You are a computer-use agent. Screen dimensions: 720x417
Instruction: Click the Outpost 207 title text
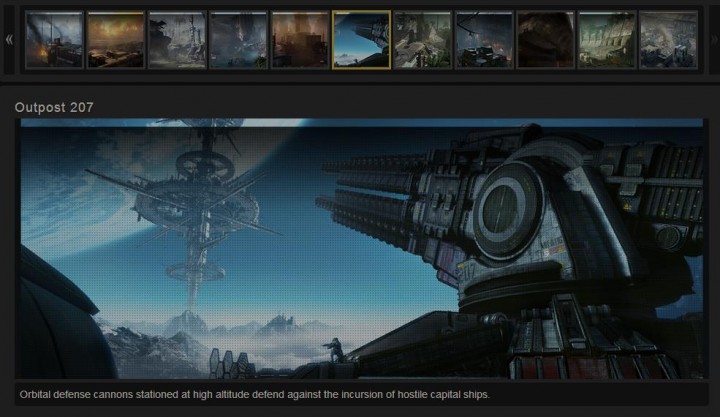[55, 107]
